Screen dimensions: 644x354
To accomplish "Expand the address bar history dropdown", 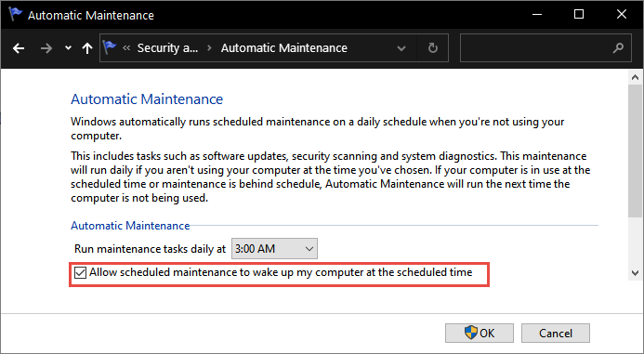I will coord(401,48).
